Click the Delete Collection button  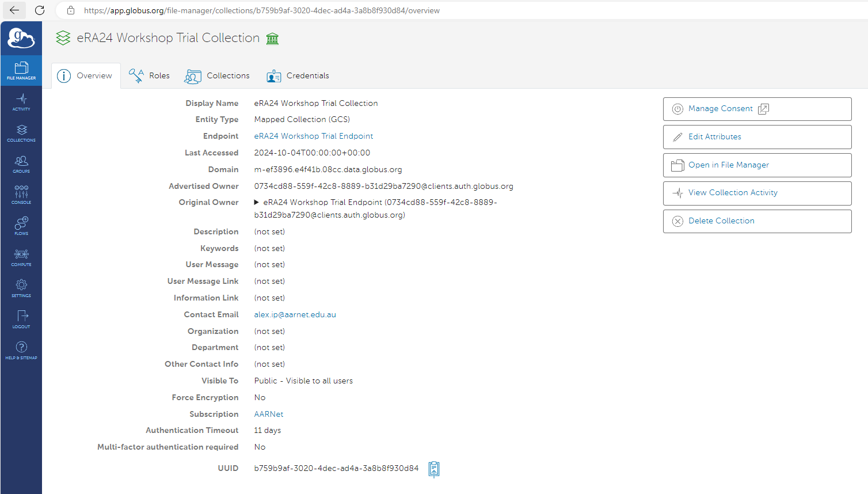[757, 221]
